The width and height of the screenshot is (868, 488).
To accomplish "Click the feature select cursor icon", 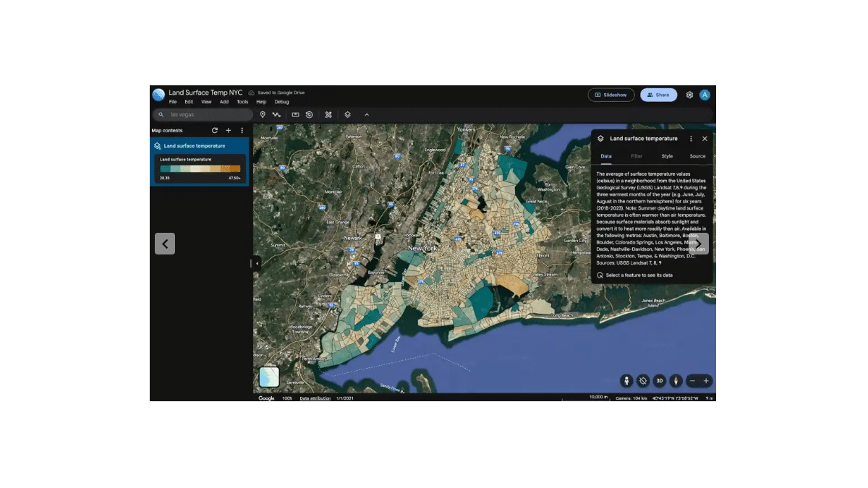I will coord(600,275).
